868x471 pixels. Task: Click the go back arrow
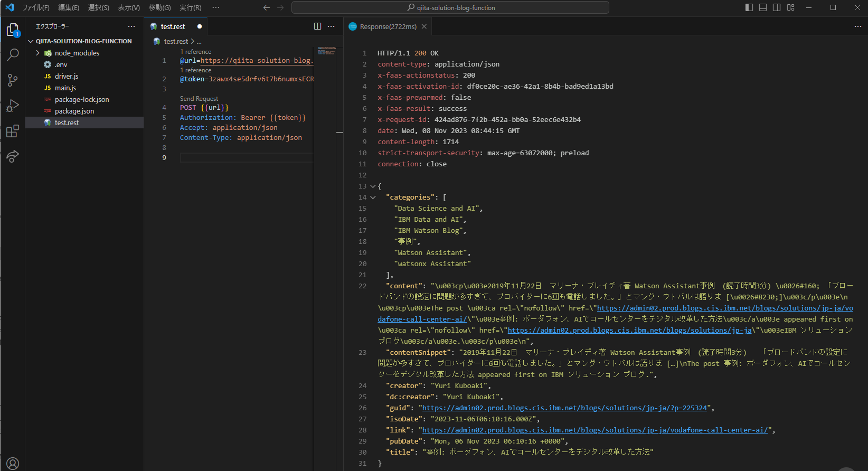tap(266, 7)
